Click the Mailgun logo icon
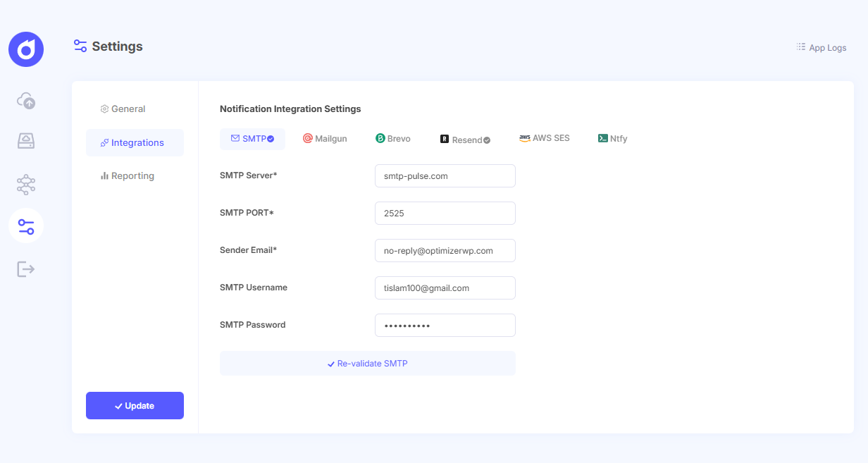 [x=309, y=138]
